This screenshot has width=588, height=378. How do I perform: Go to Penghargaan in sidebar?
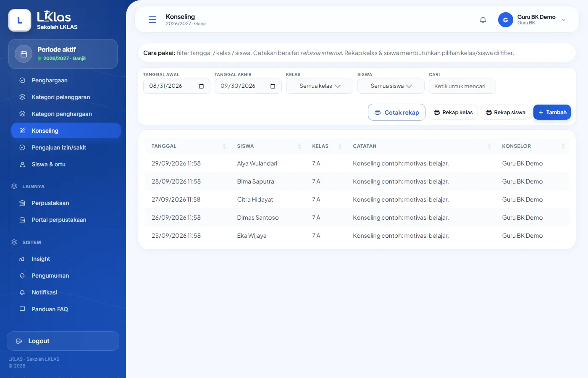point(66,80)
